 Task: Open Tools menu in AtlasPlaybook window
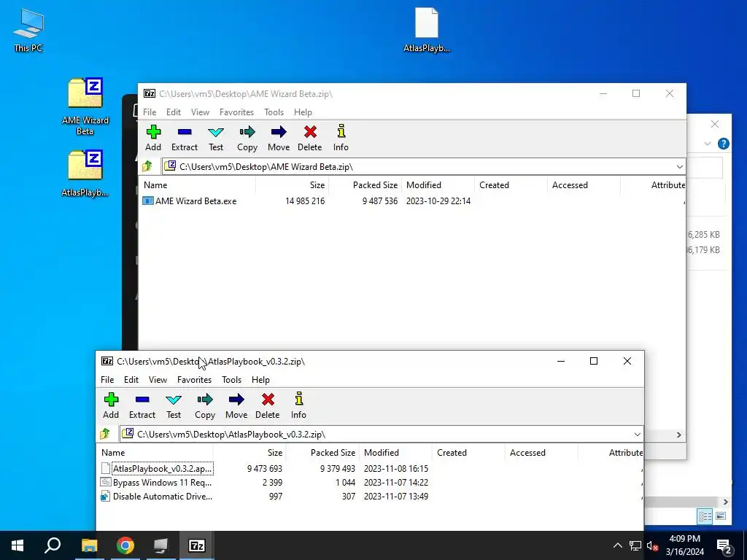pos(231,379)
